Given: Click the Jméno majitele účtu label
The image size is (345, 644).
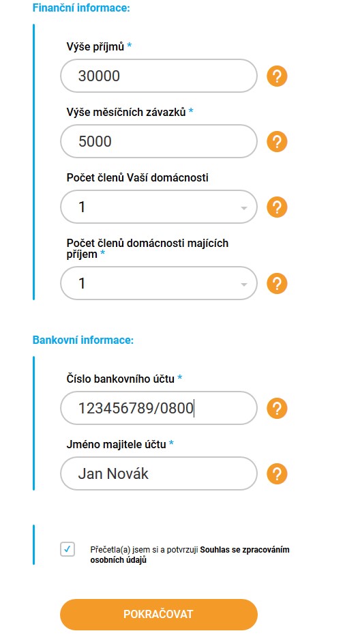Looking at the screenshot, I should point(116,444).
